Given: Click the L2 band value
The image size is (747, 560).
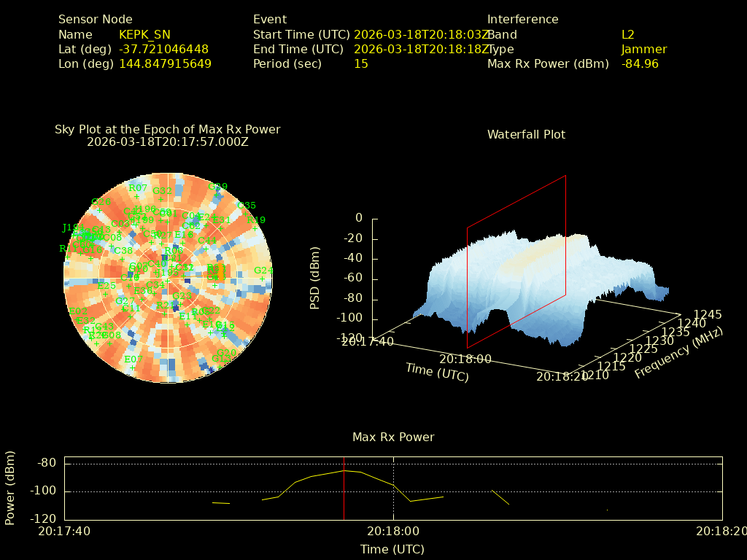Looking at the screenshot, I should (x=628, y=34).
